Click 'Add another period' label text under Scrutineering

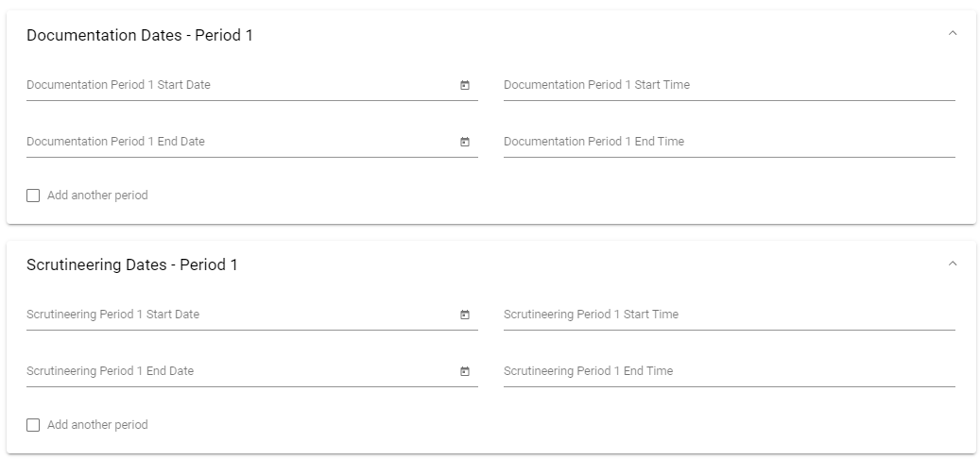[x=97, y=425]
